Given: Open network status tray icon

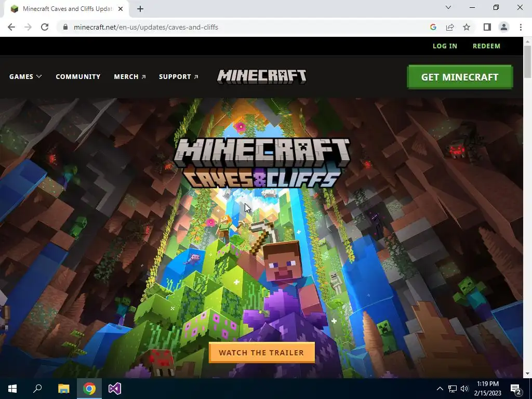Looking at the screenshot, I should pyautogui.click(x=453, y=389).
